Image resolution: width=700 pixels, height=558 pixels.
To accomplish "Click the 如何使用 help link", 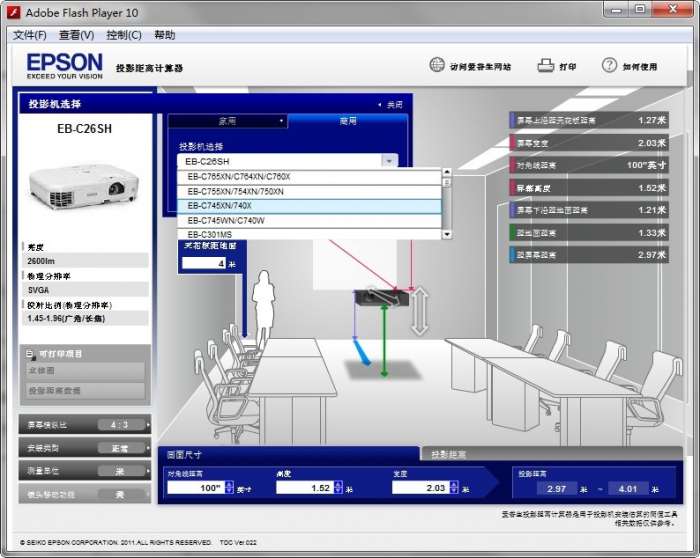I will tap(640, 67).
